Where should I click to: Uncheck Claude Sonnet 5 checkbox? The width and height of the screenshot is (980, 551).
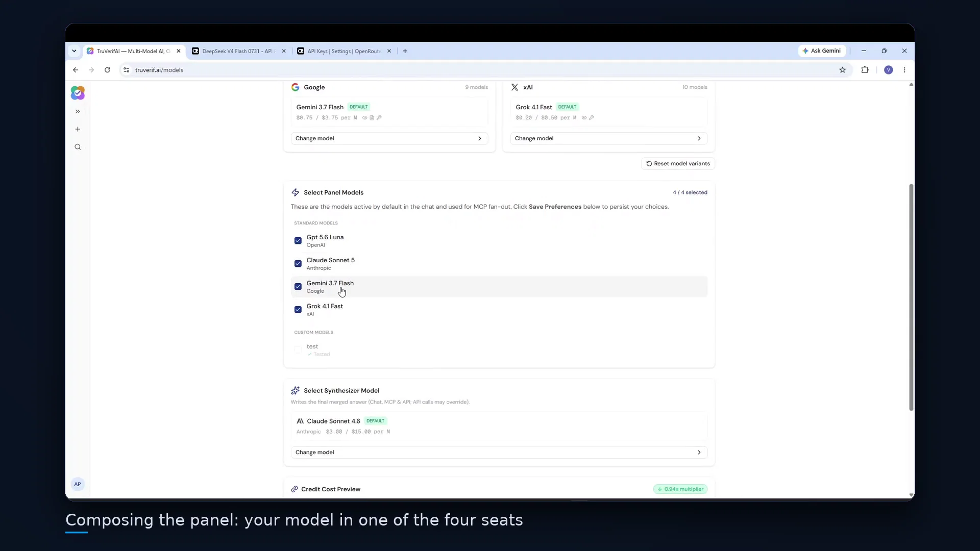click(298, 264)
